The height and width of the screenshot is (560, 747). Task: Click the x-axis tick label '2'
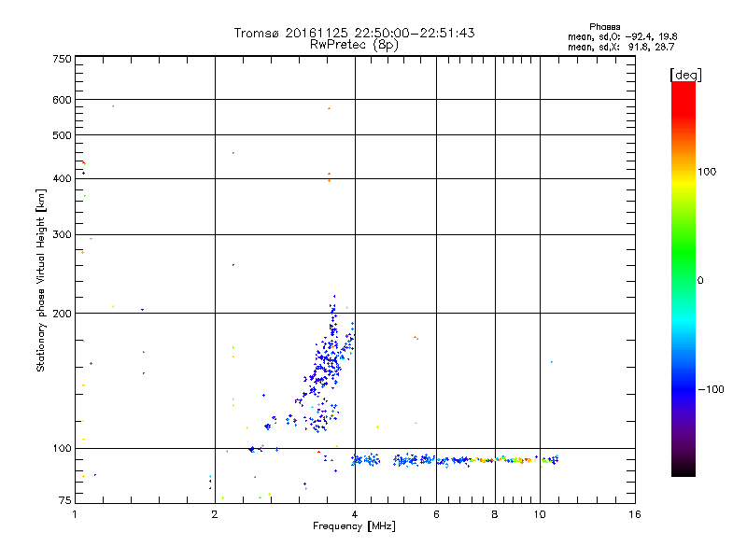[215, 514]
